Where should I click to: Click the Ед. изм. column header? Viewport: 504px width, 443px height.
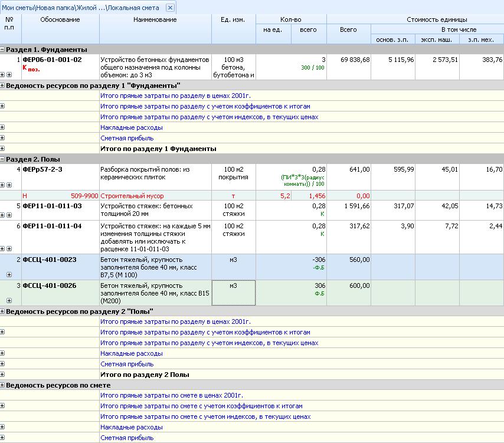[233, 20]
